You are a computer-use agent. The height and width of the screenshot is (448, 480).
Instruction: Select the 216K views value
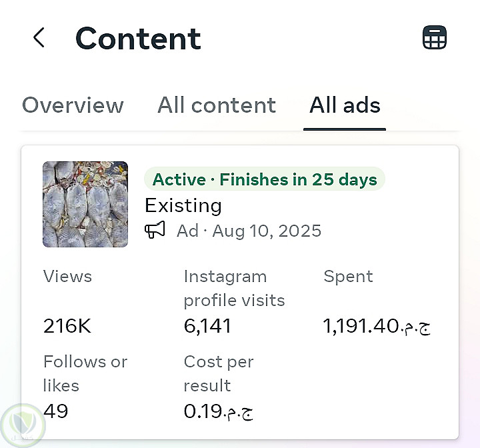coord(67,326)
